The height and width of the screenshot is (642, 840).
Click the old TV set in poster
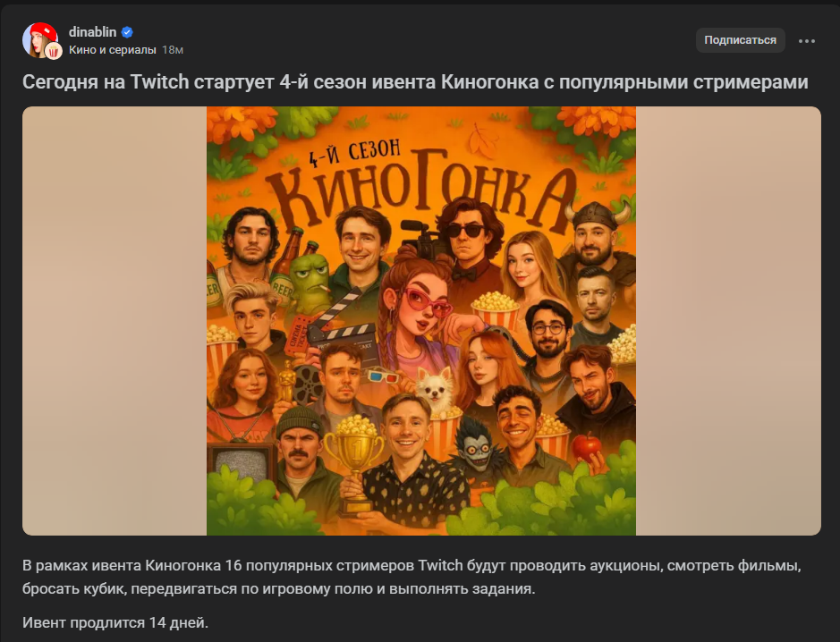click(242, 462)
